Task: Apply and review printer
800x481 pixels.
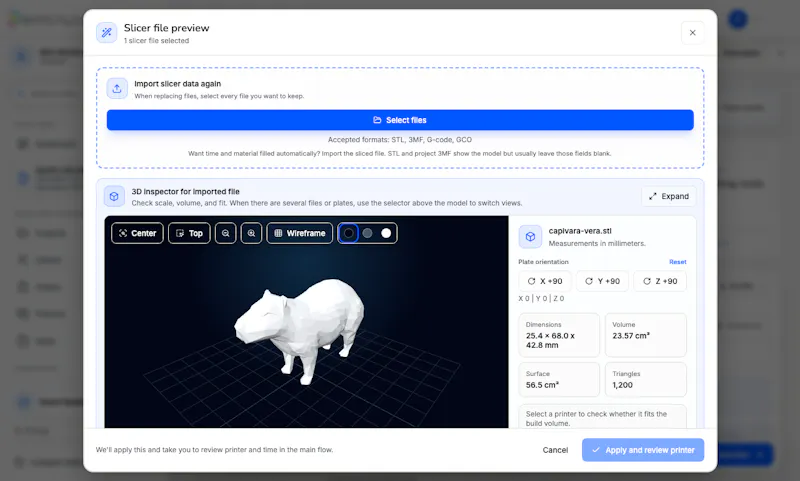Action: click(643, 450)
